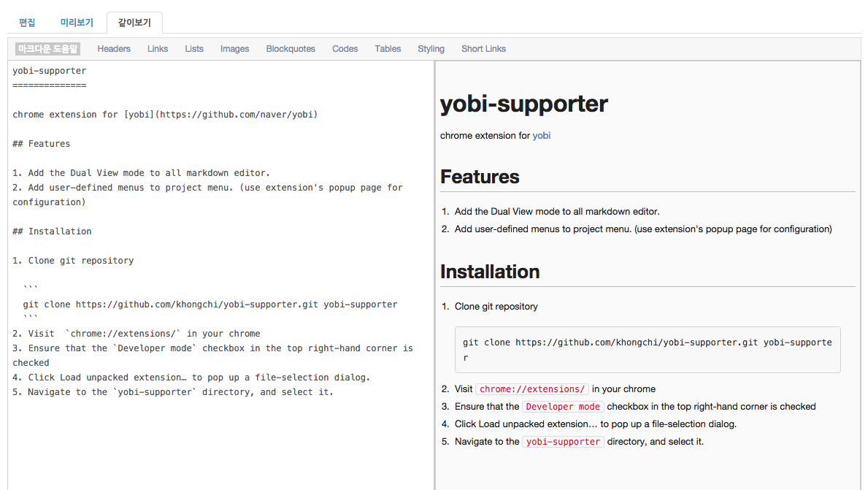Open Blockquotes markdown help
The image size is (868, 490).
[x=291, y=49]
